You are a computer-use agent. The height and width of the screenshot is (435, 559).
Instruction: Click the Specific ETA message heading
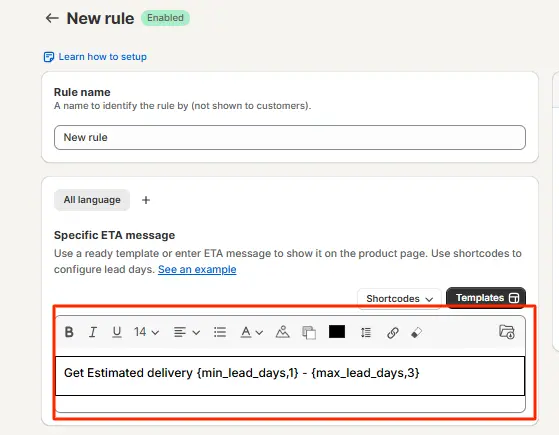coord(114,235)
